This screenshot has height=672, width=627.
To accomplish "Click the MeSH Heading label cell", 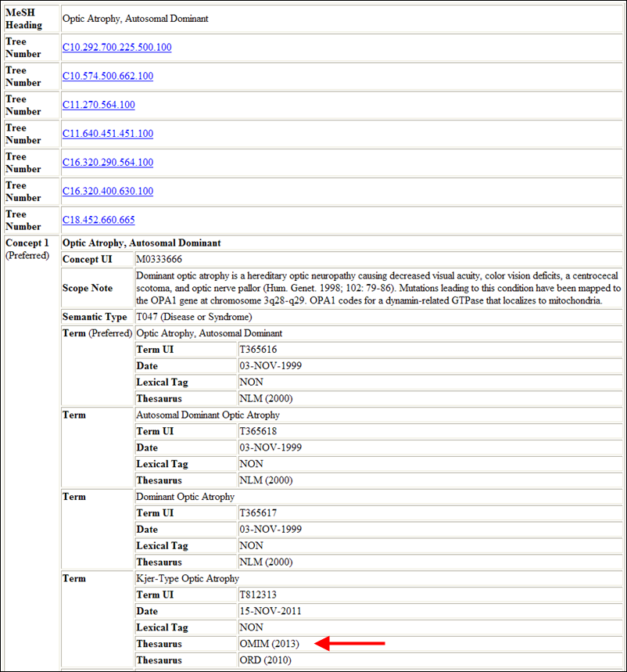I will [32, 19].
